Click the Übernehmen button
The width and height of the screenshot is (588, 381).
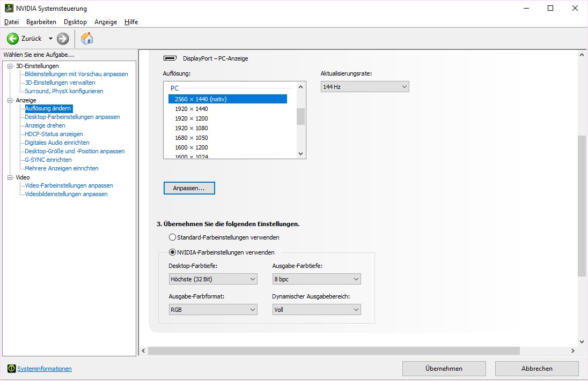pos(444,369)
